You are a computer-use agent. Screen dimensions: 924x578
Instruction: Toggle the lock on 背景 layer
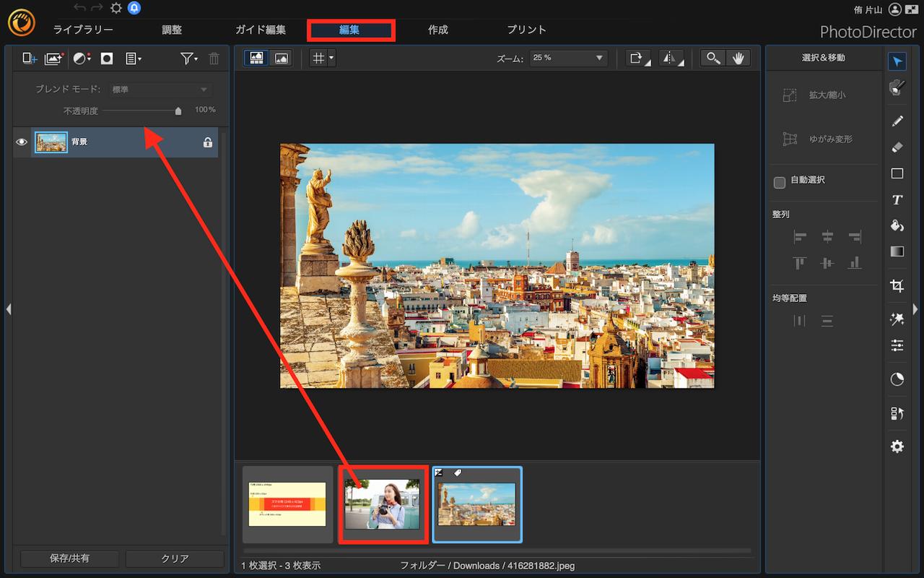pyautogui.click(x=208, y=142)
